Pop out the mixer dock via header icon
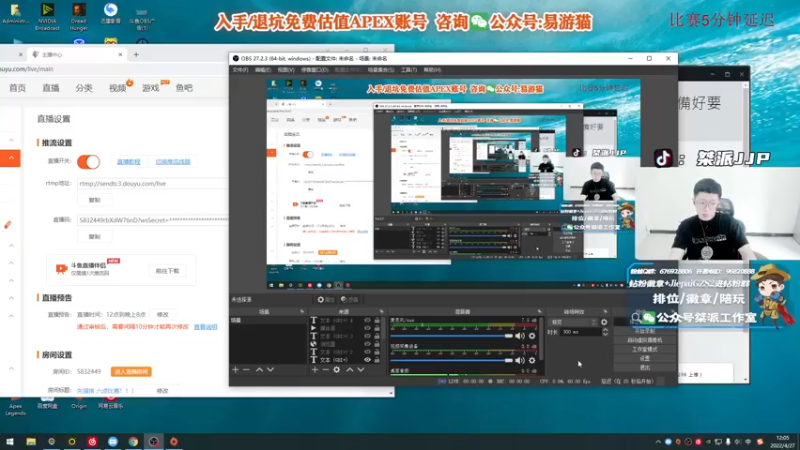 pyautogui.click(x=539, y=311)
